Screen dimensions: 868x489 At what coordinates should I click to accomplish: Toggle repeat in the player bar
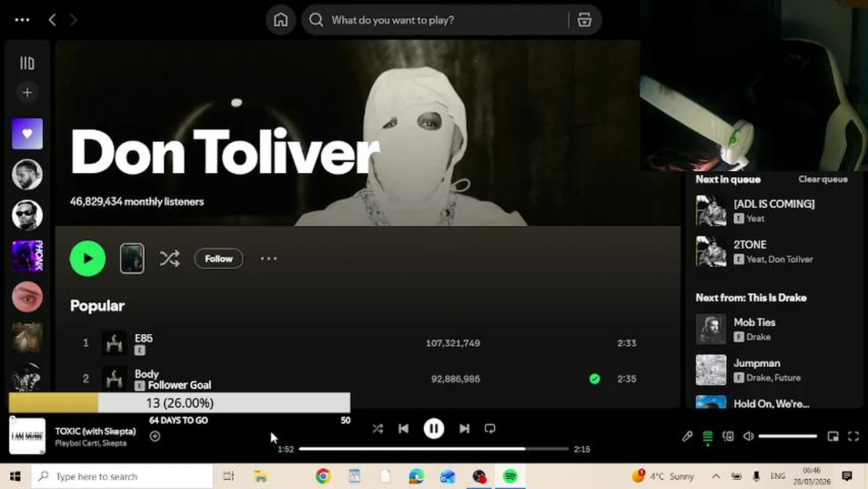tap(490, 429)
